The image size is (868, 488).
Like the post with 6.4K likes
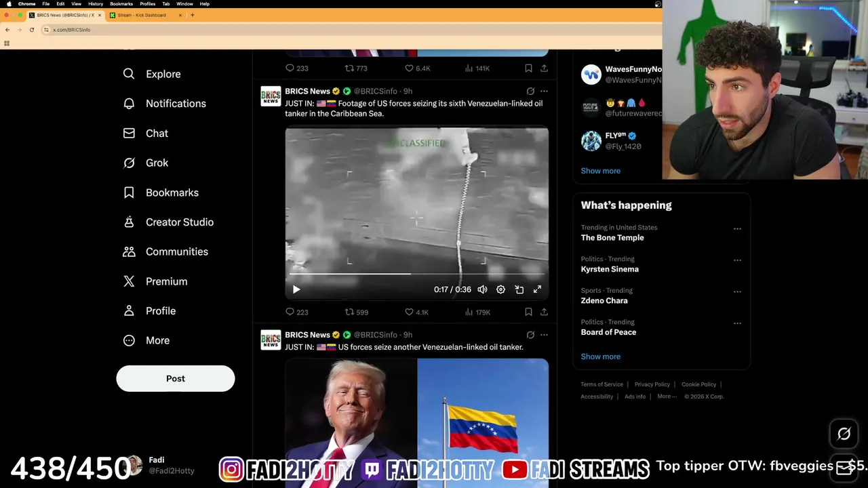point(417,68)
